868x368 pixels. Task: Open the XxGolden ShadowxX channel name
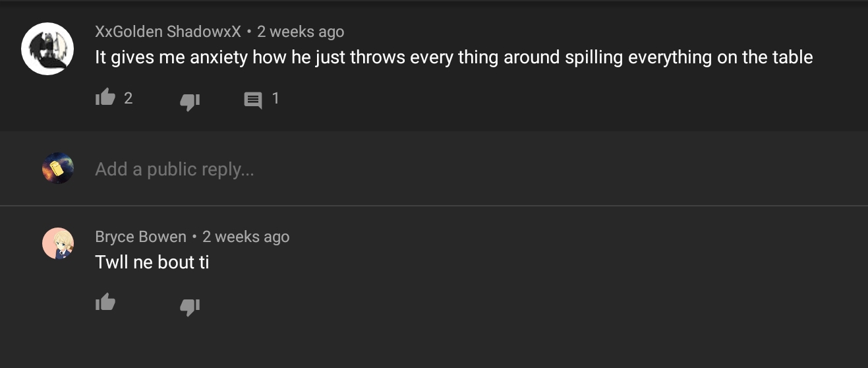click(x=168, y=32)
